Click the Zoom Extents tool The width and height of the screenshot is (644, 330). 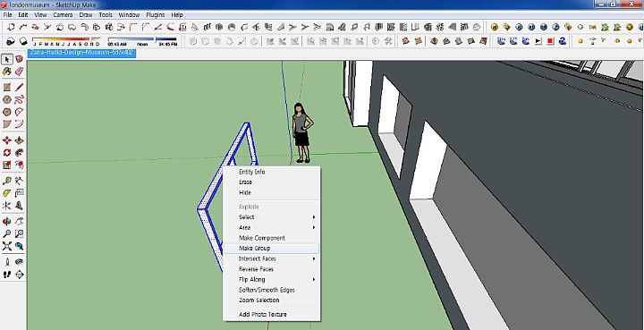(x=7, y=246)
